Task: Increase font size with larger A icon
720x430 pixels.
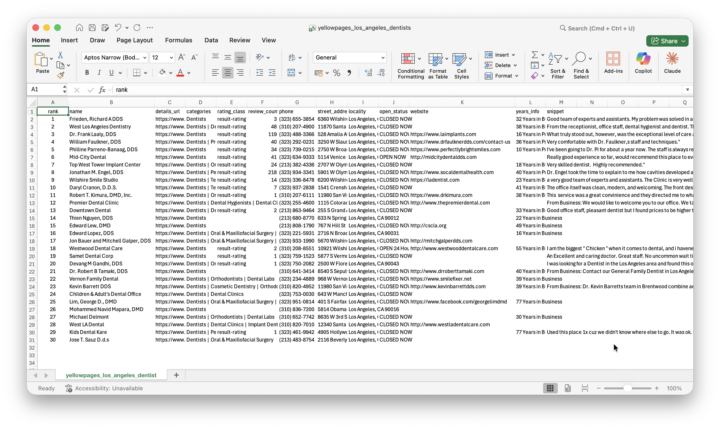Action: coord(182,57)
